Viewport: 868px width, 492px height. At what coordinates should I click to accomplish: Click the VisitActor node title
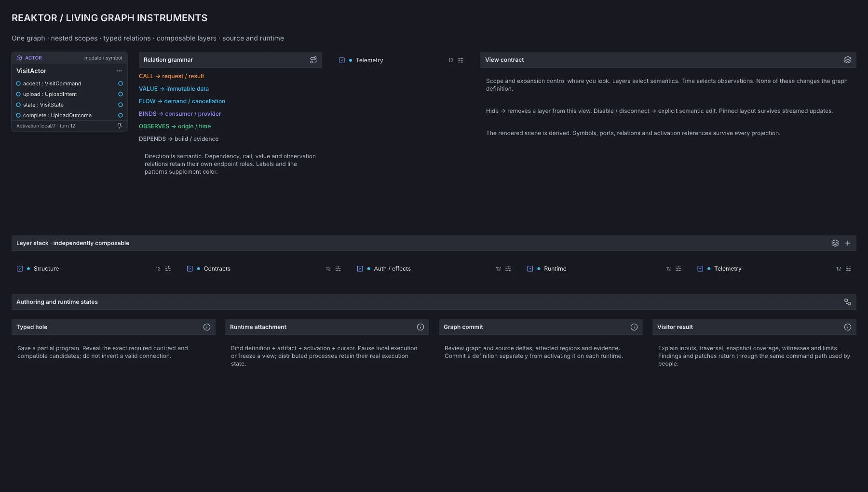(x=31, y=71)
